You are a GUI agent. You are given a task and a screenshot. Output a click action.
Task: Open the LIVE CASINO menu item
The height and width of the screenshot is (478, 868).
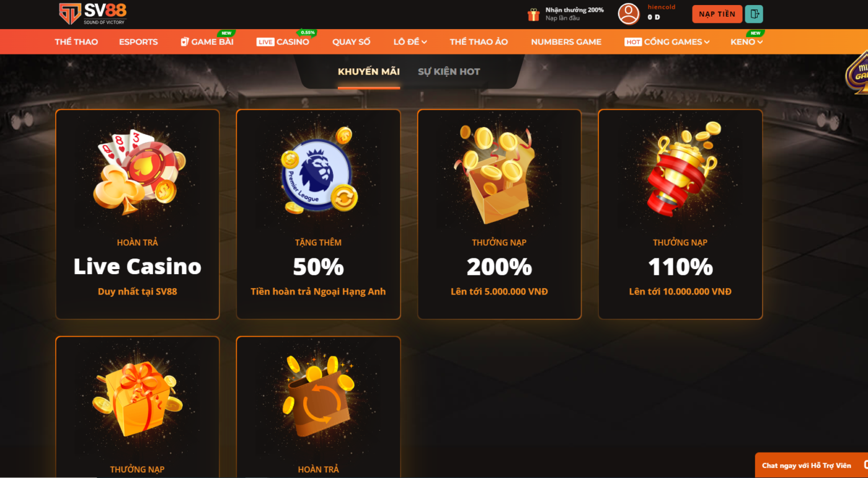[x=283, y=42]
